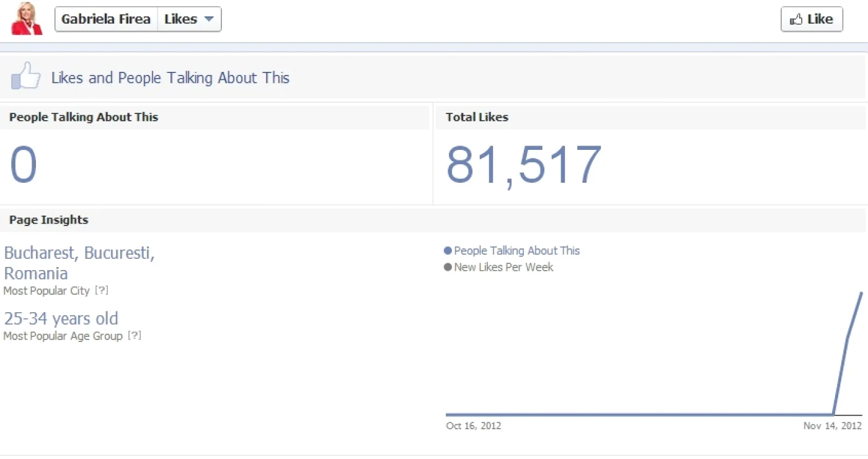This screenshot has width=868, height=459.
Task: Expand the Likes dropdown arrow
Action: tap(209, 19)
